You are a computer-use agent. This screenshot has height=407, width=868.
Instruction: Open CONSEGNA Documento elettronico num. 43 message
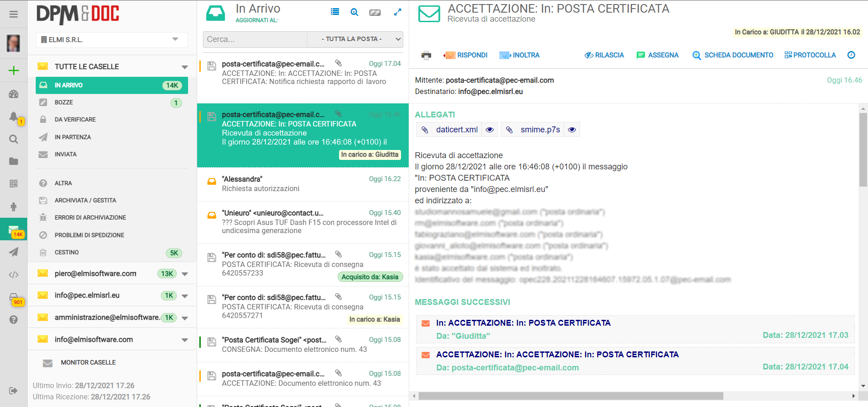[x=303, y=345]
